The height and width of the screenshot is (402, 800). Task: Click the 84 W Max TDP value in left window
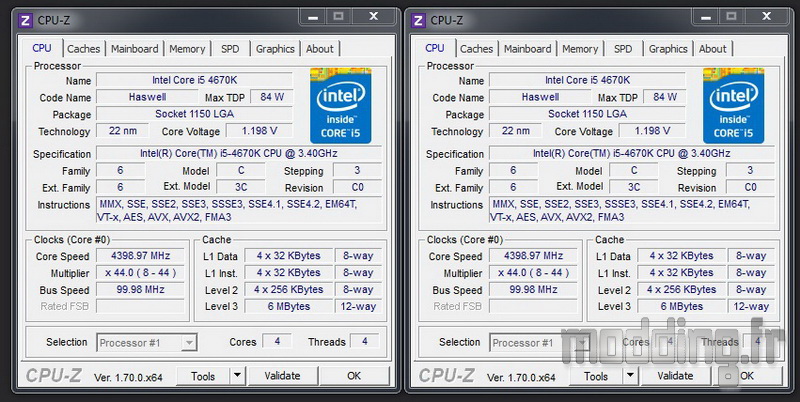pyautogui.click(x=272, y=97)
